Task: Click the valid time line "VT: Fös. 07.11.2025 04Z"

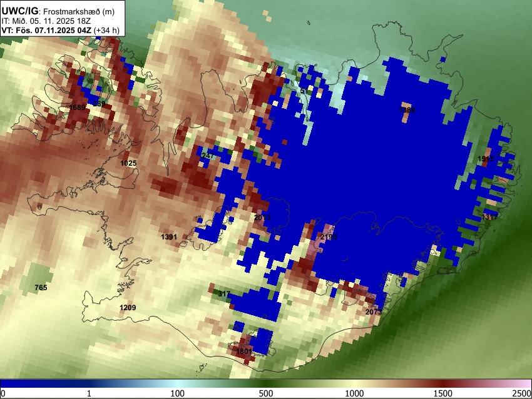Action: 46,30
